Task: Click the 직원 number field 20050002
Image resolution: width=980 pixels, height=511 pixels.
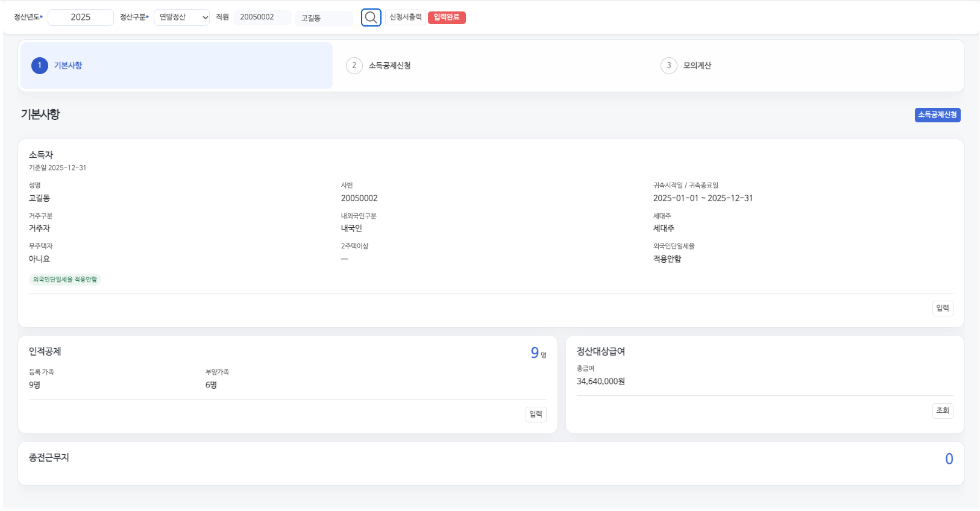Action: [262, 17]
